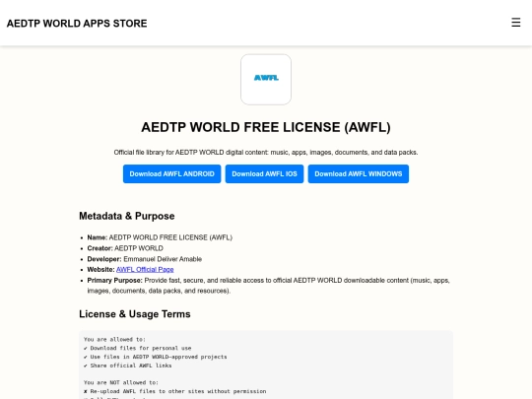Open the AWFL Official Page link
The image size is (532, 399).
point(145,269)
